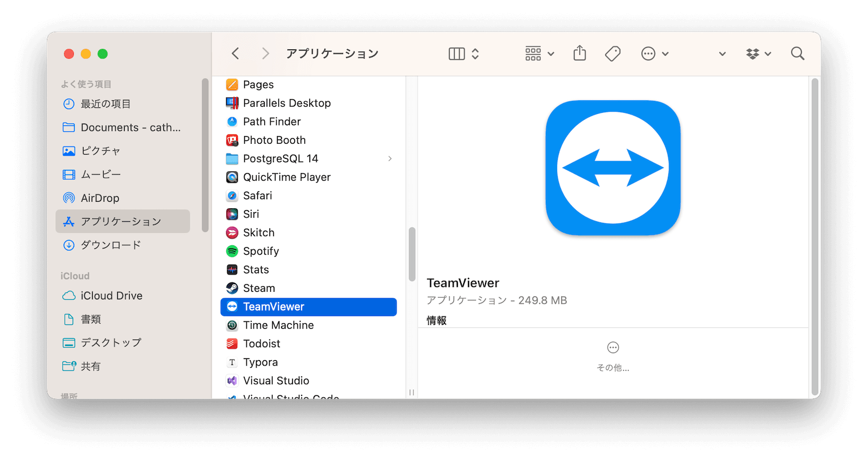Click the TeamViewer icon in the list
868x461 pixels.
[x=232, y=306]
